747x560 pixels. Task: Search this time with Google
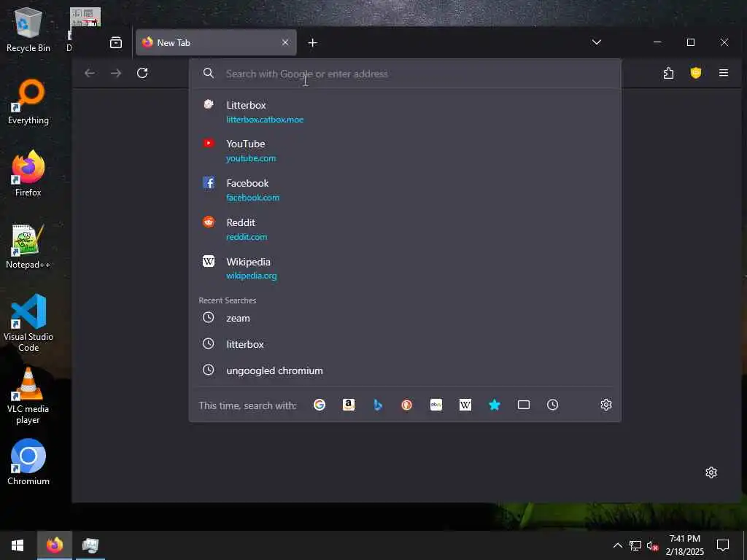pyautogui.click(x=320, y=405)
